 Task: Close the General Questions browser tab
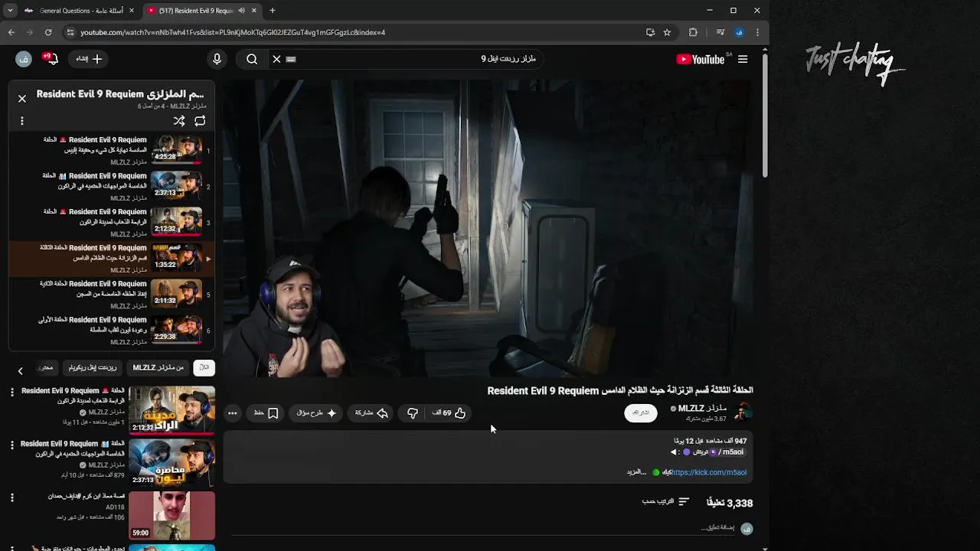[131, 11]
